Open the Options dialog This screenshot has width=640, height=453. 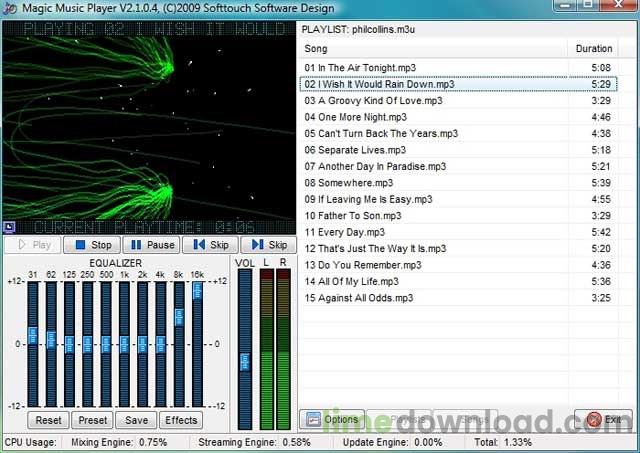point(332,419)
